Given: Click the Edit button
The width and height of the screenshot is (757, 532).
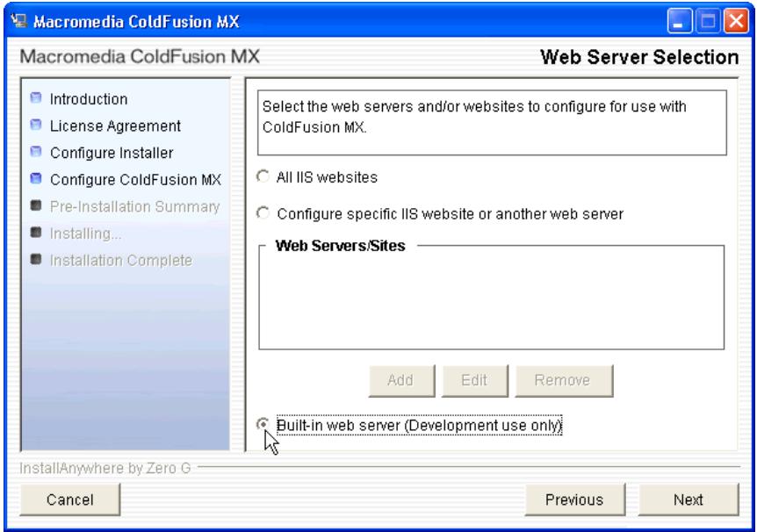Looking at the screenshot, I should pyautogui.click(x=474, y=381).
